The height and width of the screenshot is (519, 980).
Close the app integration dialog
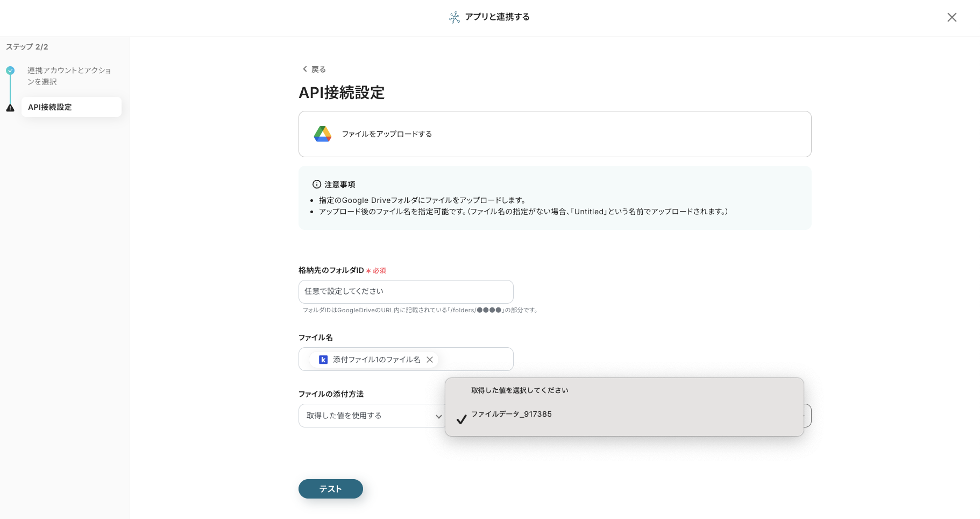(x=951, y=17)
